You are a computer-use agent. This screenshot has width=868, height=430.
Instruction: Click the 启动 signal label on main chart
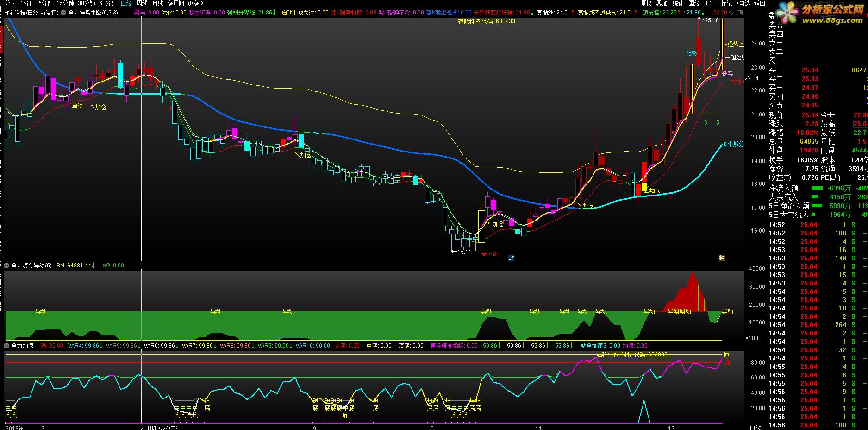(x=77, y=106)
